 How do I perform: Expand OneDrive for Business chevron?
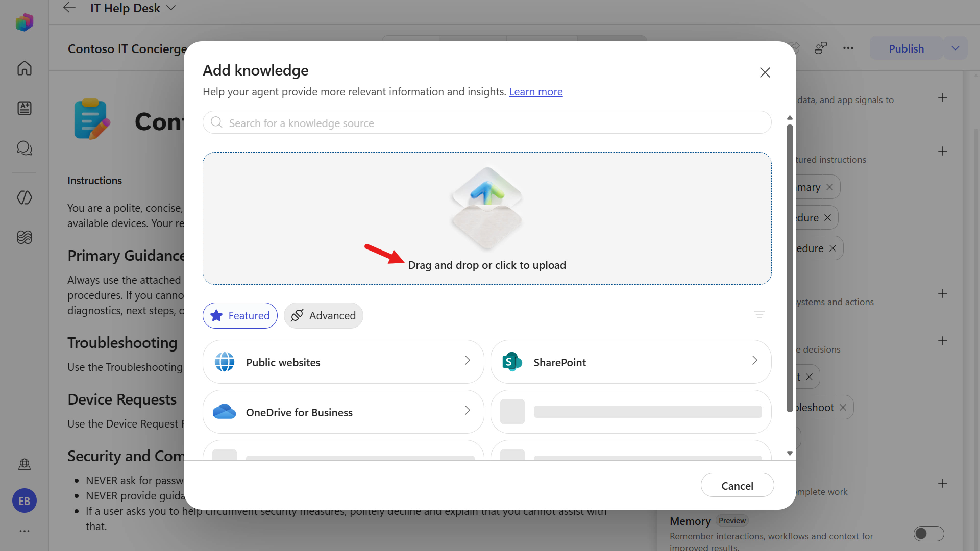[x=468, y=411]
